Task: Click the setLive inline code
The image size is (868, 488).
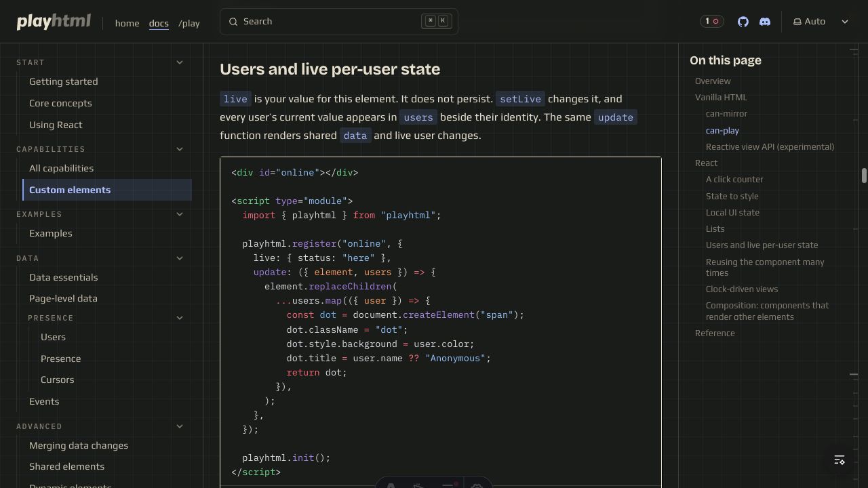Action: coord(520,99)
